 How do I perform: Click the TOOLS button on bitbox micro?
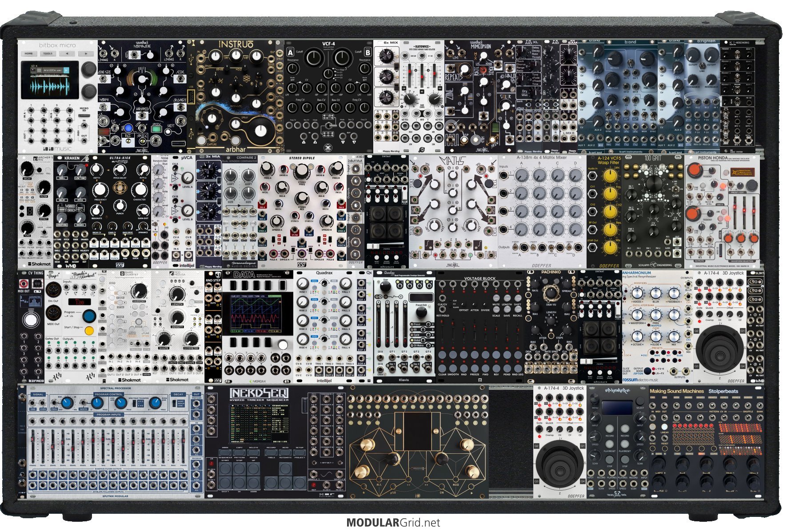click(x=48, y=53)
